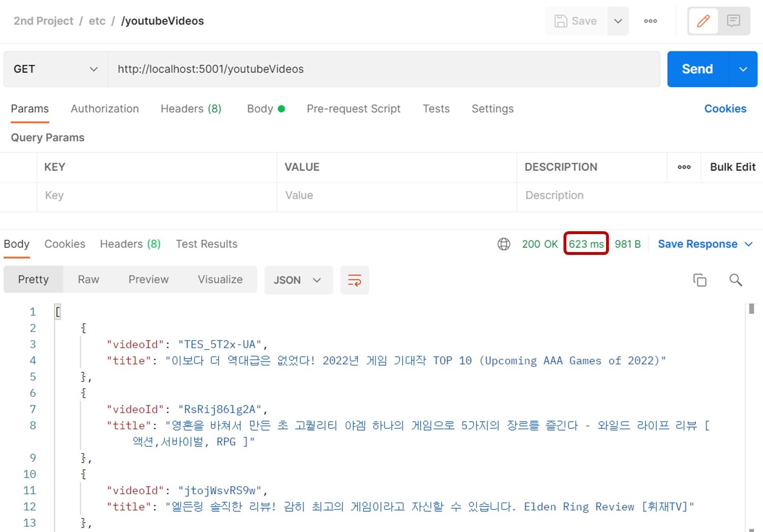
Task: Click the response vertical scrollbar thumb
Action: click(752, 309)
